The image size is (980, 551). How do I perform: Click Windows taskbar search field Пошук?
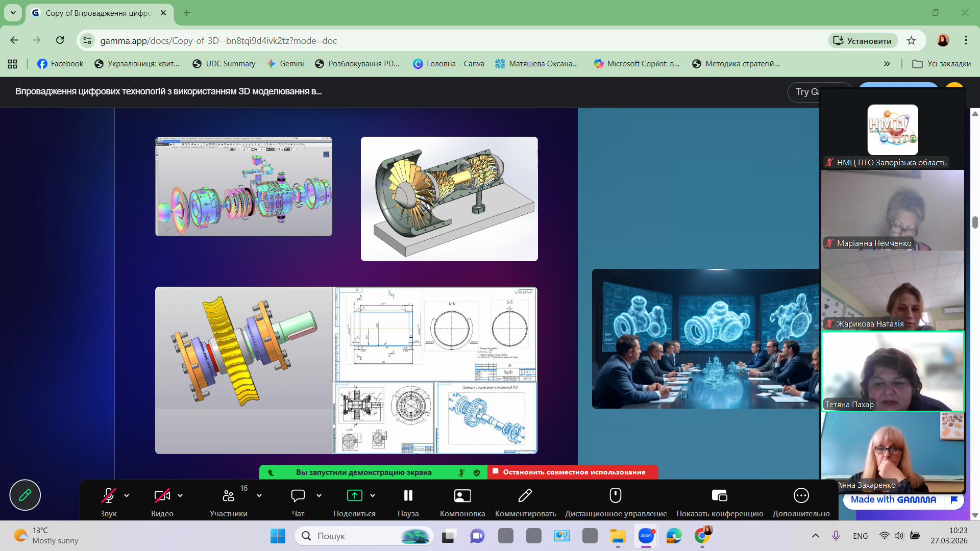tap(357, 536)
